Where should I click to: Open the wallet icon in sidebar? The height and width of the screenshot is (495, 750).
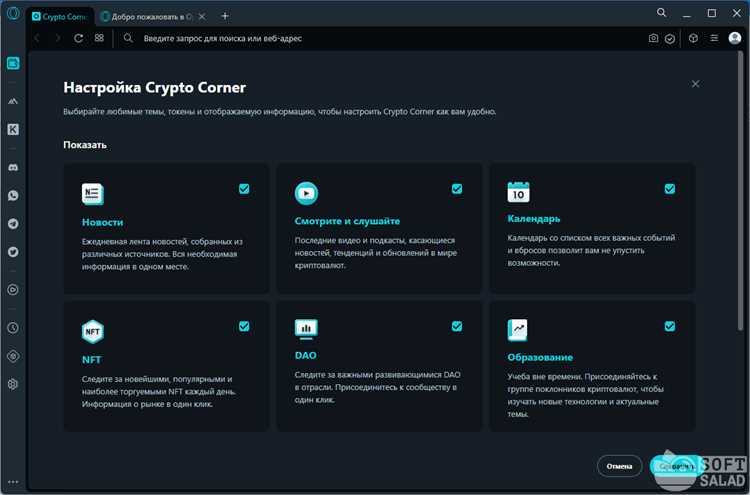coord(13,356)
